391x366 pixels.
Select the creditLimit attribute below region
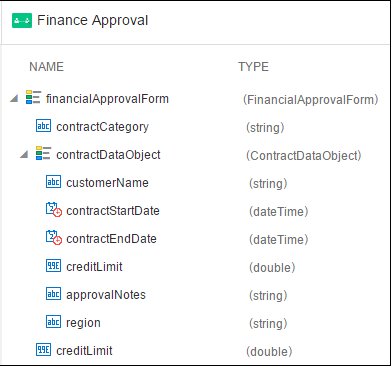[84, 351]
